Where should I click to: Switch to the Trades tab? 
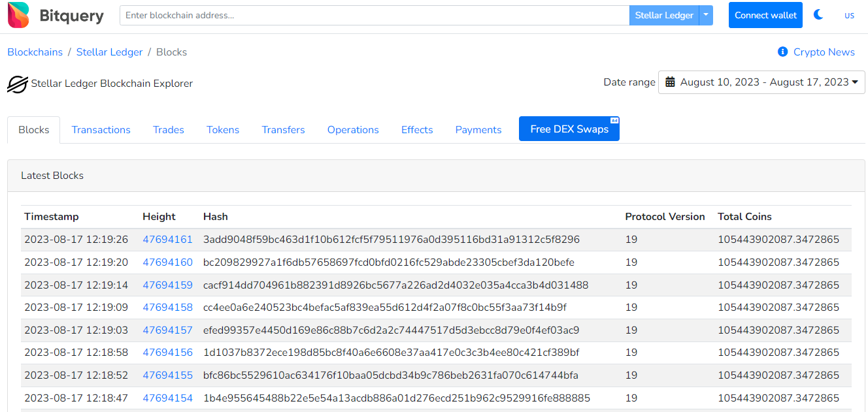[x=169, y=130]
